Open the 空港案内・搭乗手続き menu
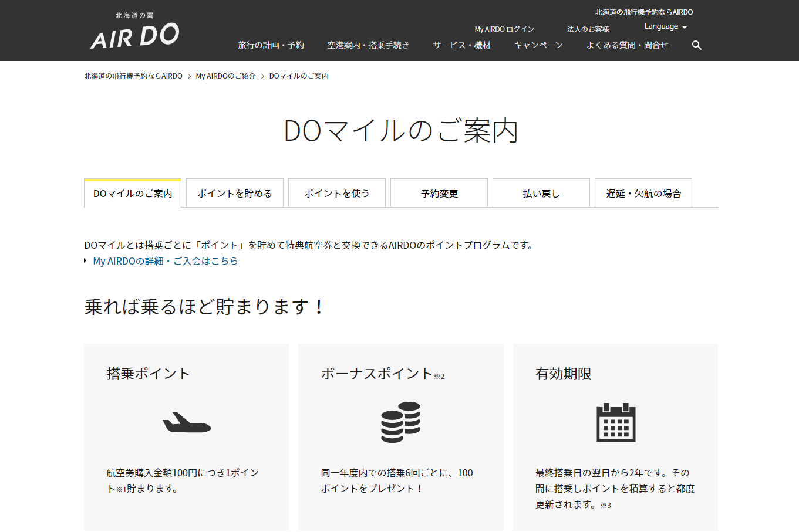The height and width of the screenshot is (532, 799). 368,45
